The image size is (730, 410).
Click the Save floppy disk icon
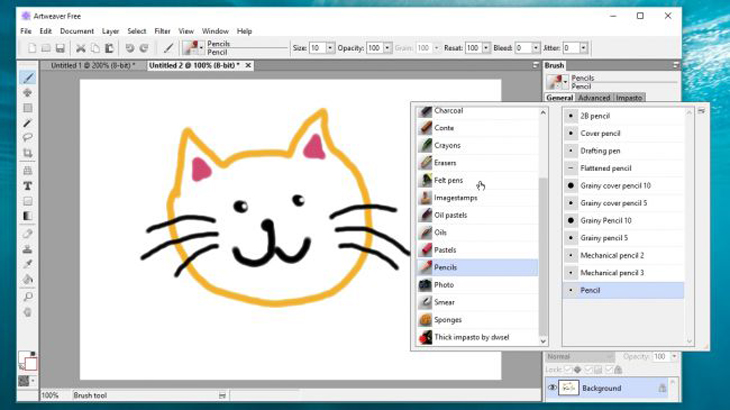click(60, 48)
